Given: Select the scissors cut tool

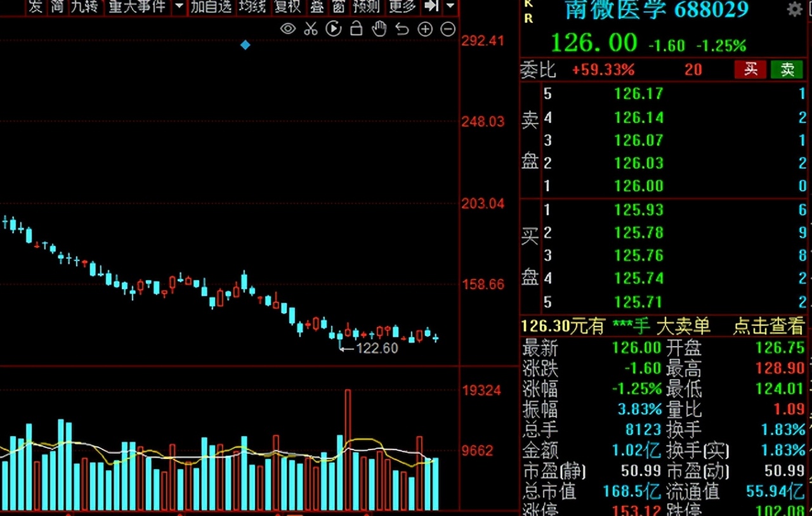Looking at the screenshot, I should [x=311, y=29].
